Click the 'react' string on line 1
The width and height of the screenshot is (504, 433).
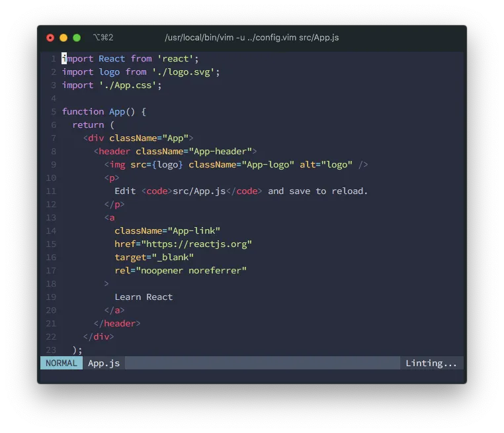point(175,58)
